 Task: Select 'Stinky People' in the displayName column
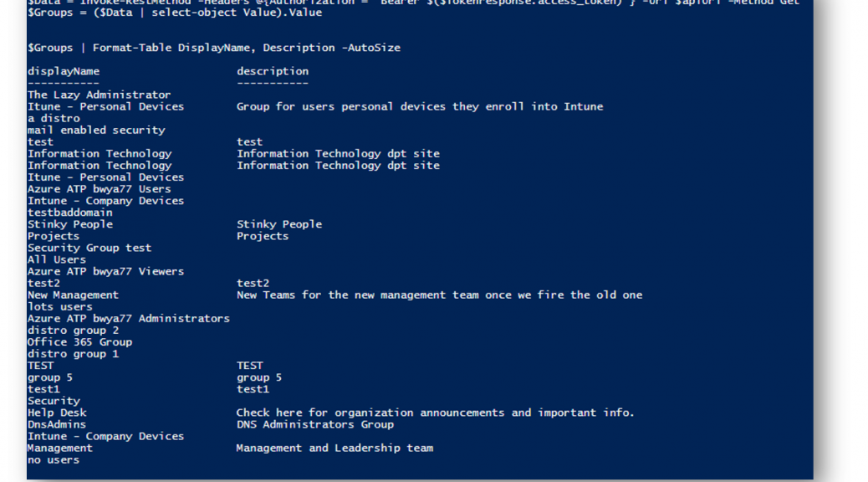pyautogui.click(x=70, y=224)
